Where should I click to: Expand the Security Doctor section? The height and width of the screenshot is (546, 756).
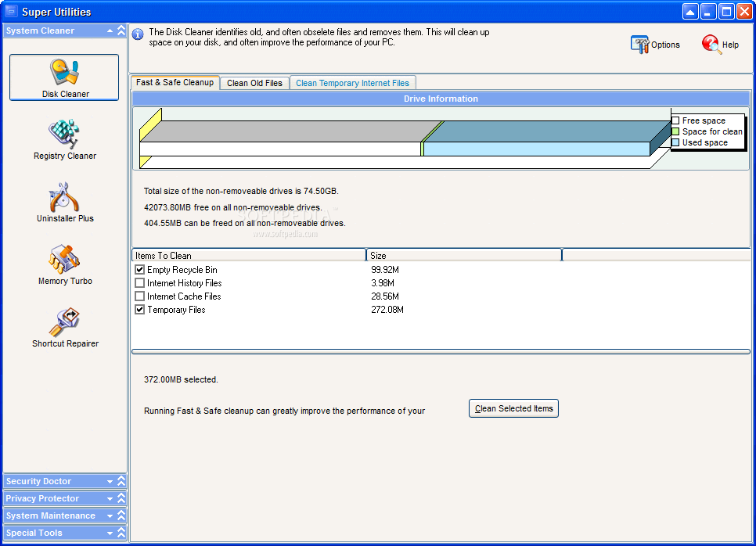pos(110,481)
